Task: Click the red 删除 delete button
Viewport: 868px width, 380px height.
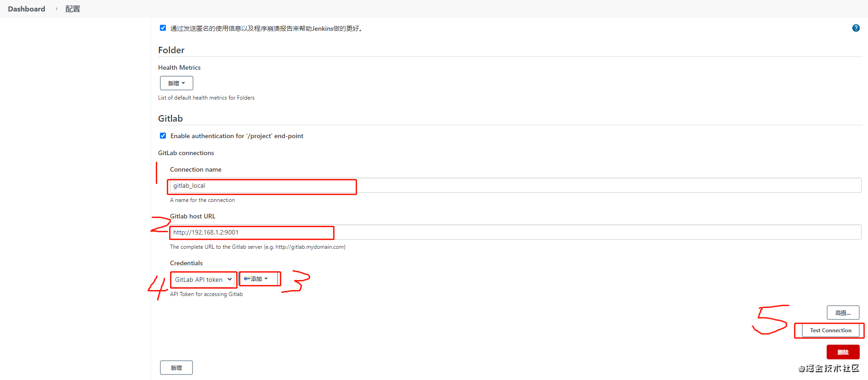Action: pos(843,352)
